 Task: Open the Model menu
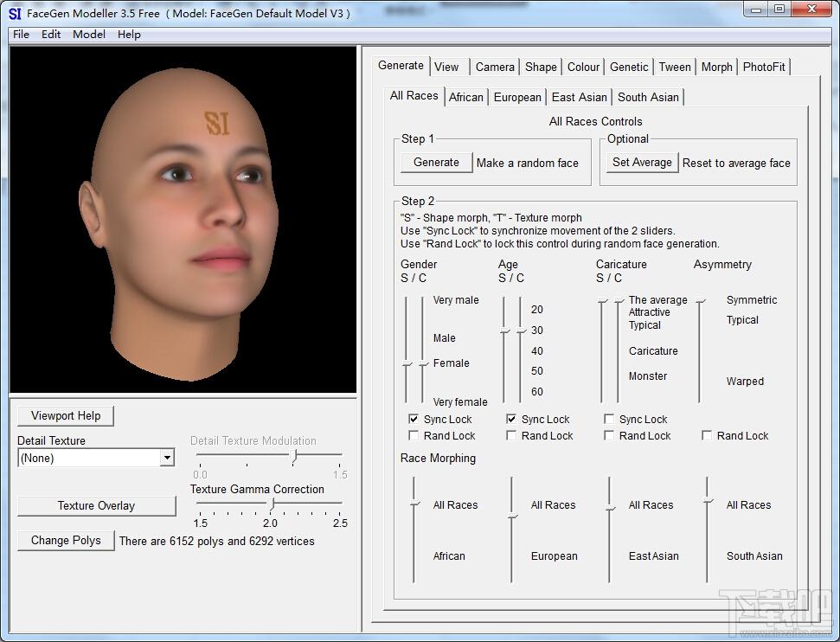click(89, 35)
